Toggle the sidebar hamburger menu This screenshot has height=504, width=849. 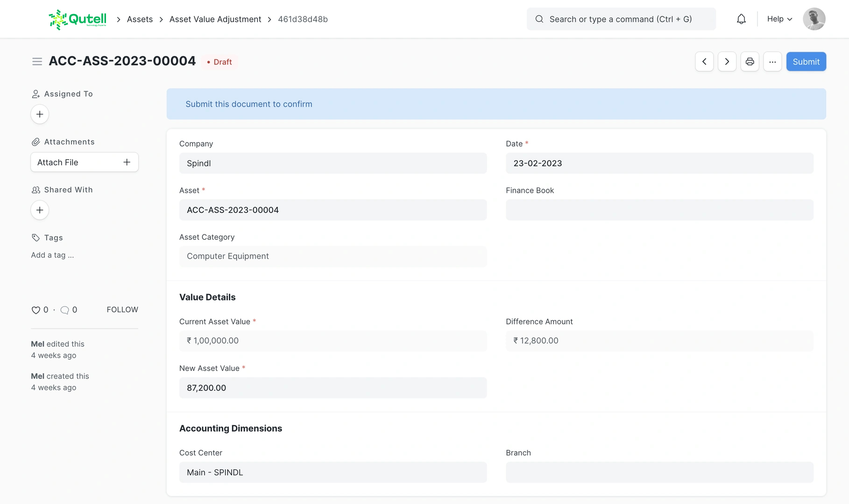click(37, 62)
